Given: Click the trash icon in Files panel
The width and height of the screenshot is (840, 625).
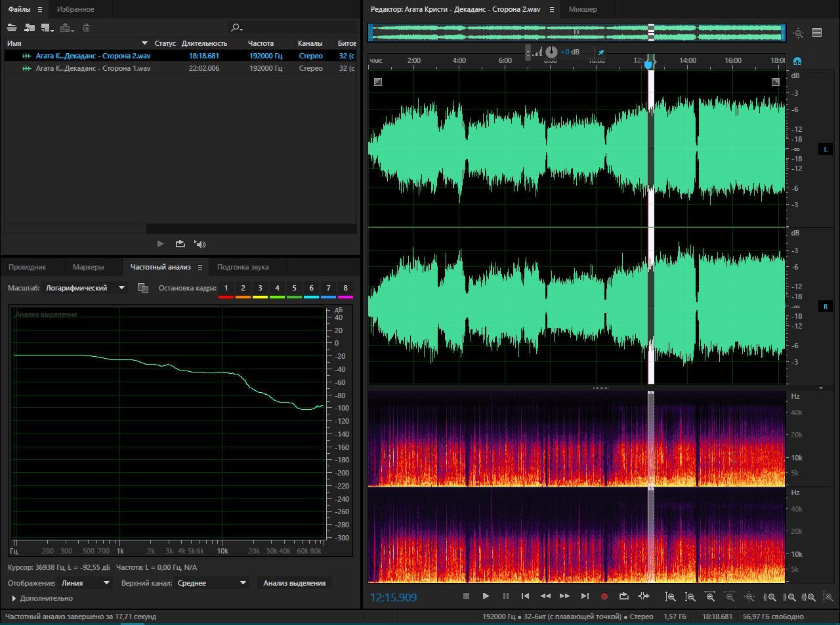Looking at the screenshot, I should coord(86,28).
